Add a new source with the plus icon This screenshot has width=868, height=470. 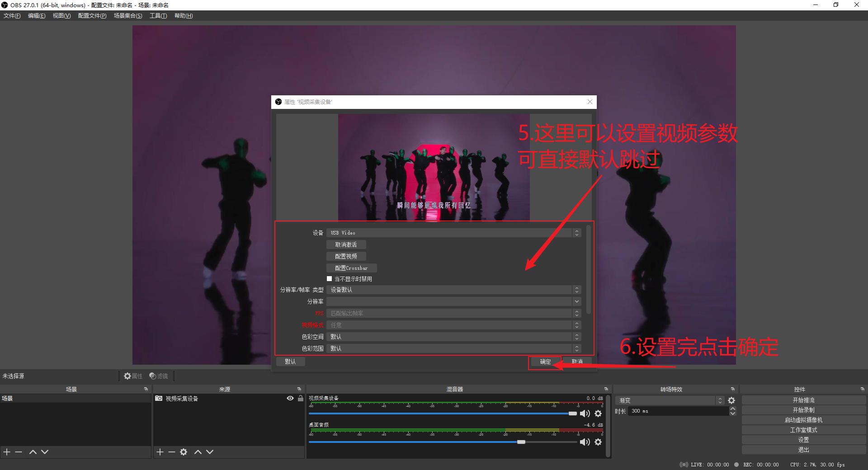160,452
